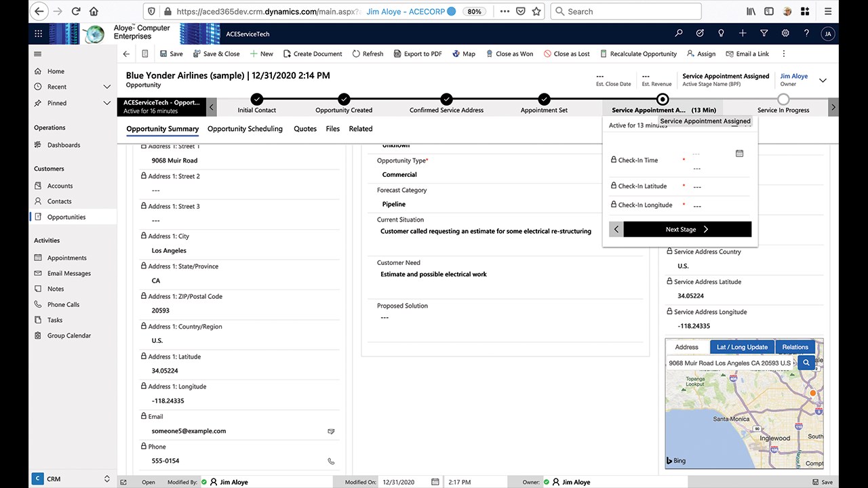
Task: Click Save & Close in the command bar
Action: [216, 54]
